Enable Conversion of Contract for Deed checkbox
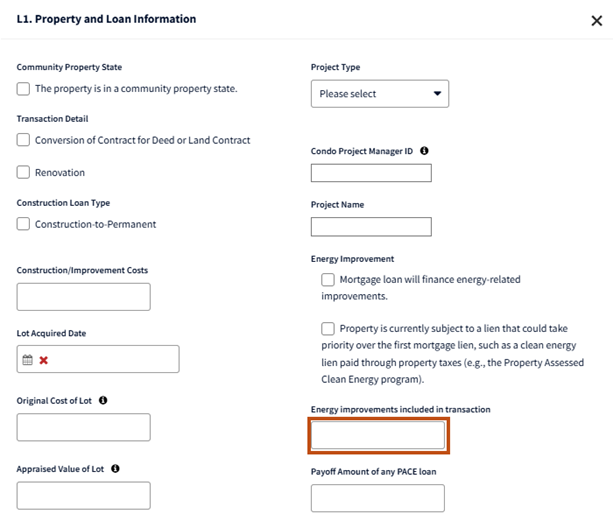The width and height of the screenshot is (613, 521). pos(24,140)
